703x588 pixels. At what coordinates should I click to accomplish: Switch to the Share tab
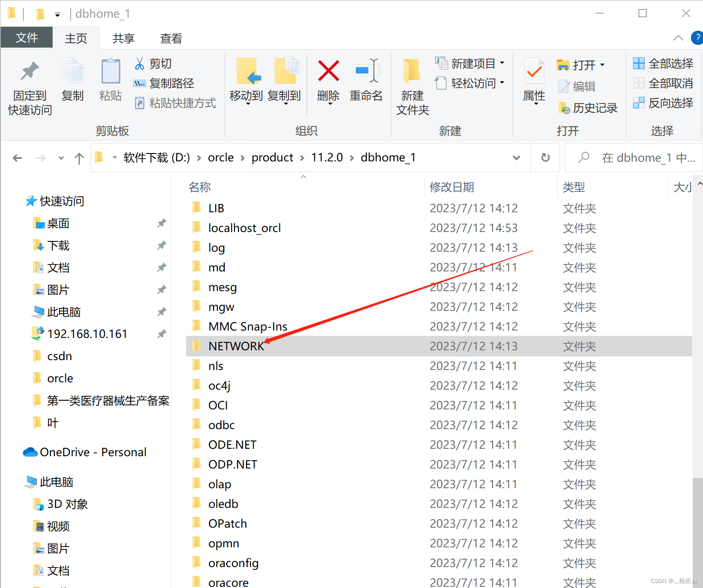pos(124,38)
